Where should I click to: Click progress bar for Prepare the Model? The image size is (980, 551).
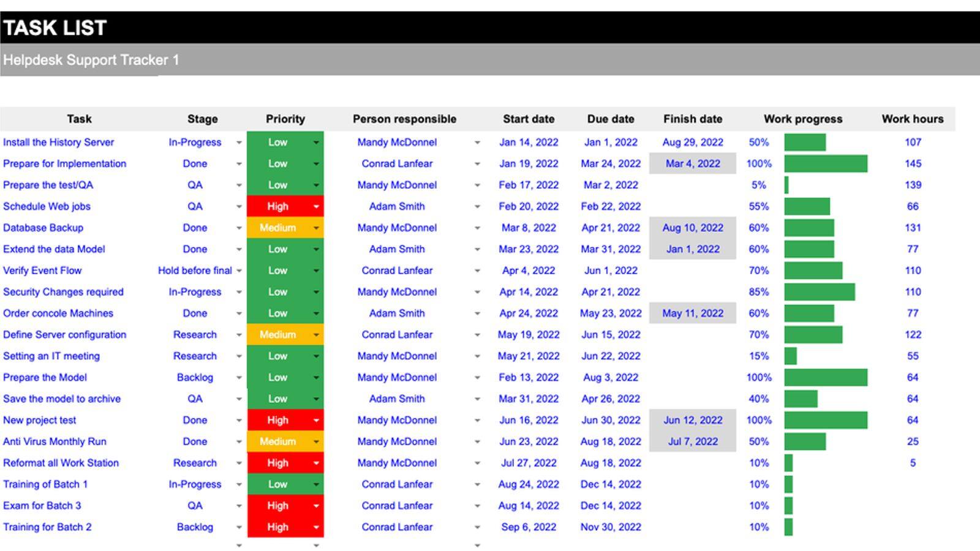pos(826,377)
